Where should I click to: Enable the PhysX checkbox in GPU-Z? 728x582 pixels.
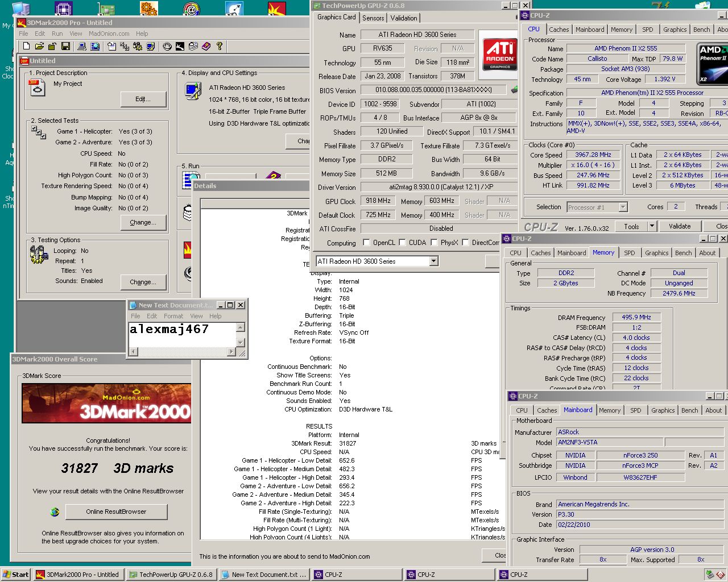tap(434, 243)
